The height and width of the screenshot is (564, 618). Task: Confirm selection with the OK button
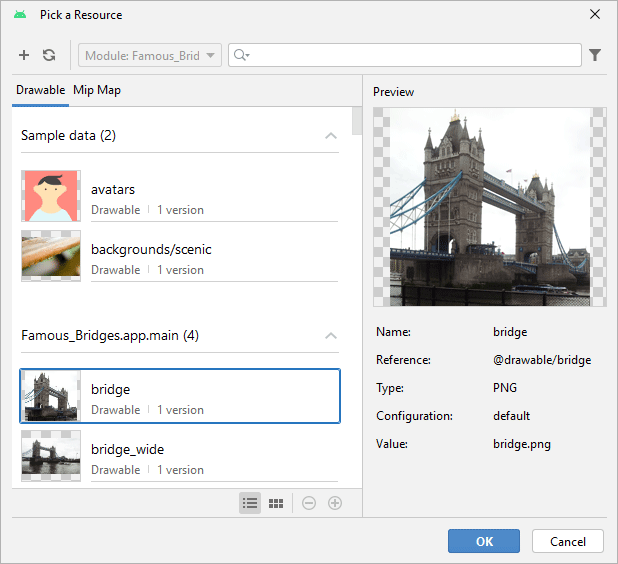[484, 541]
